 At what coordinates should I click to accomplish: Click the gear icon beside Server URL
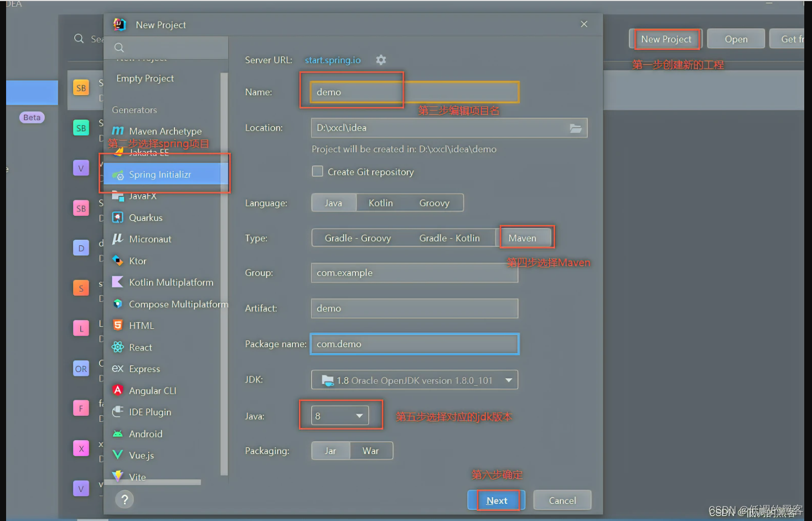pos(381,60)
